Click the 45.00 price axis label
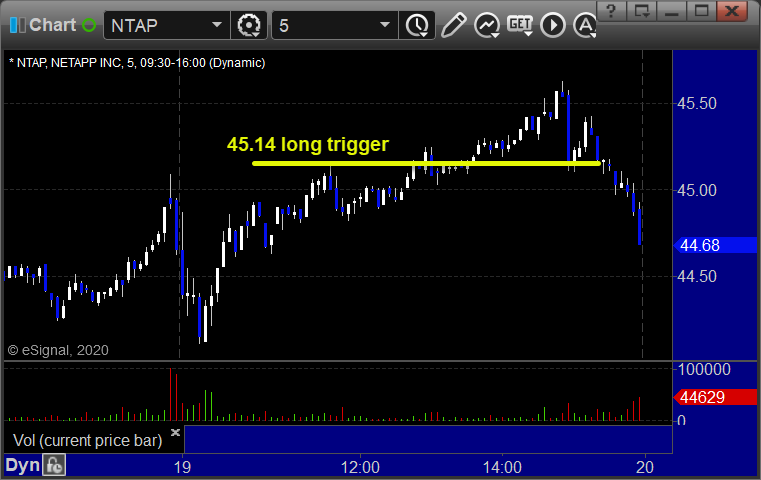 (x=697, y=190)
